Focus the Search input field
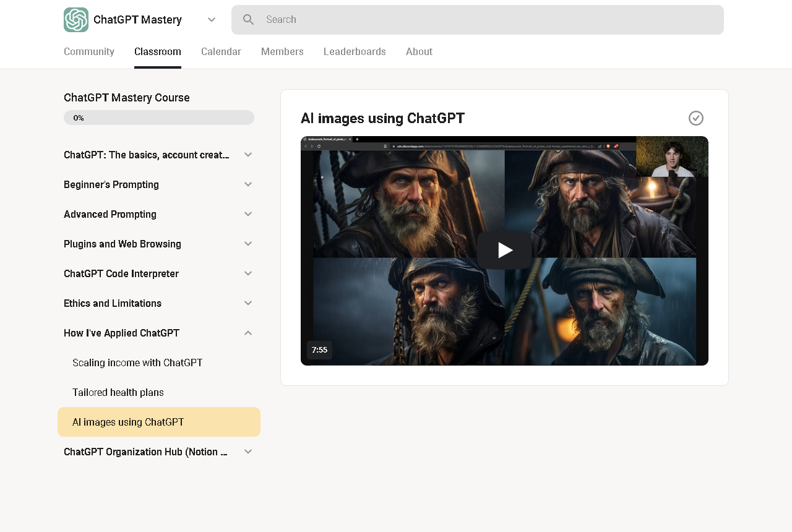This screenshot has width=792, height=532. [x=478, y=20]
